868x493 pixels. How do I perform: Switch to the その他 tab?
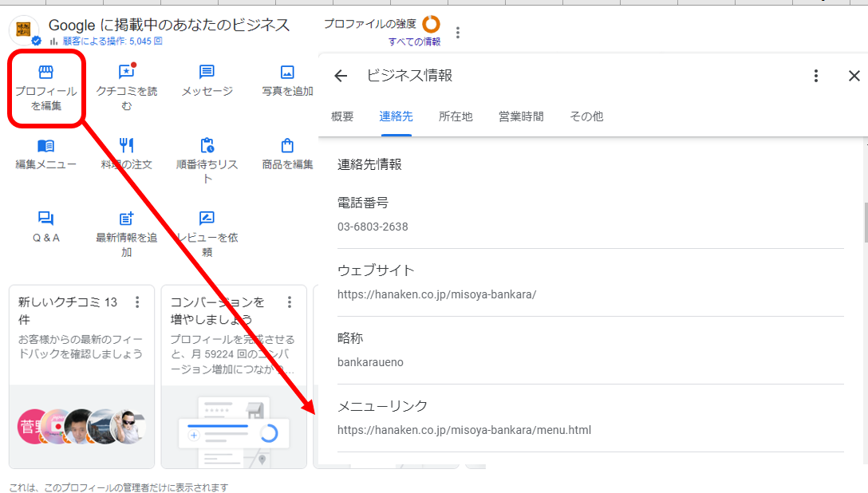pos(587,116)
